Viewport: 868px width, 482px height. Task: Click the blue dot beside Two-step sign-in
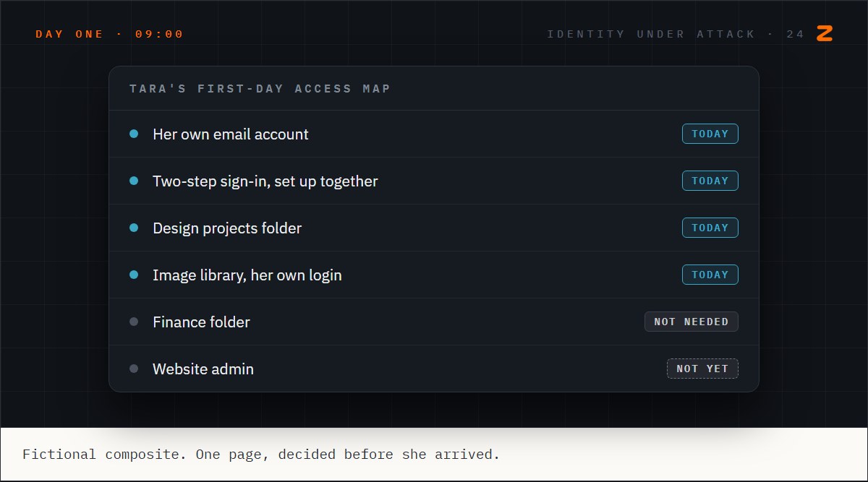tap(134, 181)
